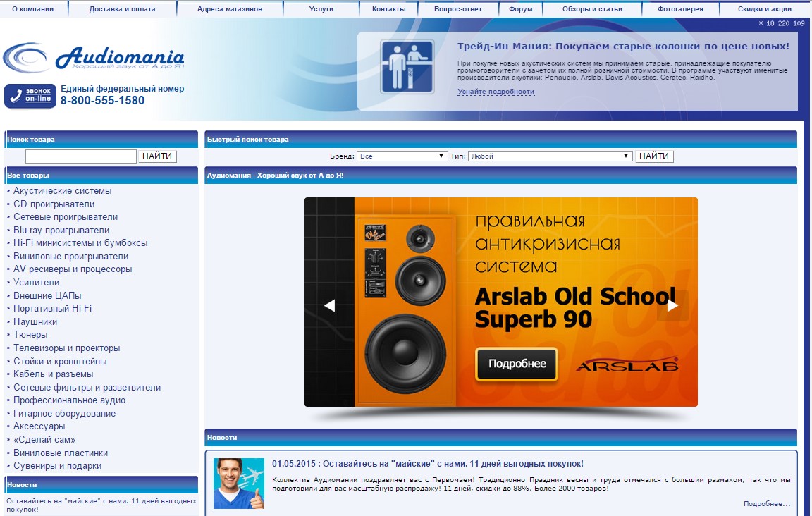812x516 pixels.
Task: Open AV ресиверы и процессоры category
Action: coord(73,269)
